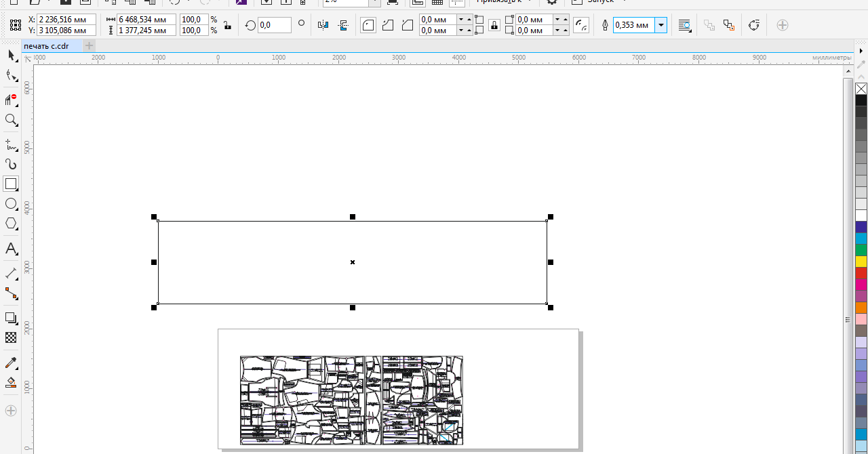Viewport: 868px width, 454px height.
Task: Select the Connector tool
Action: click(x=11, y=293)
